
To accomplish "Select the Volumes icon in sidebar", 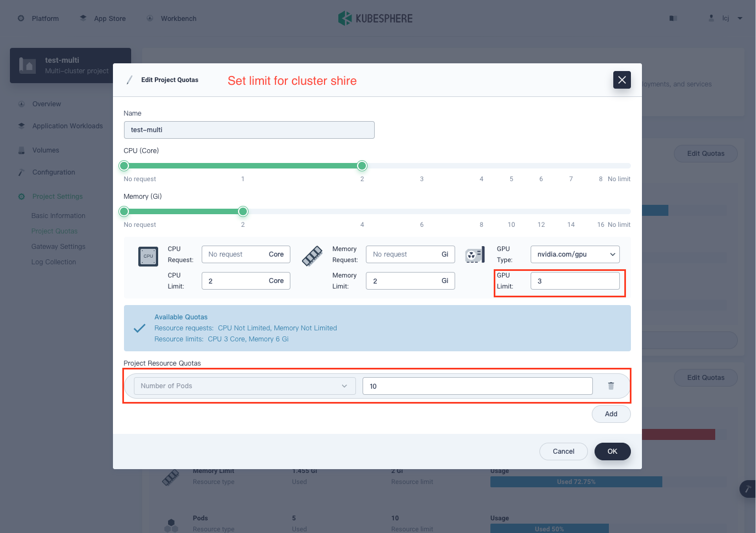I will click(x=21, y=150).
